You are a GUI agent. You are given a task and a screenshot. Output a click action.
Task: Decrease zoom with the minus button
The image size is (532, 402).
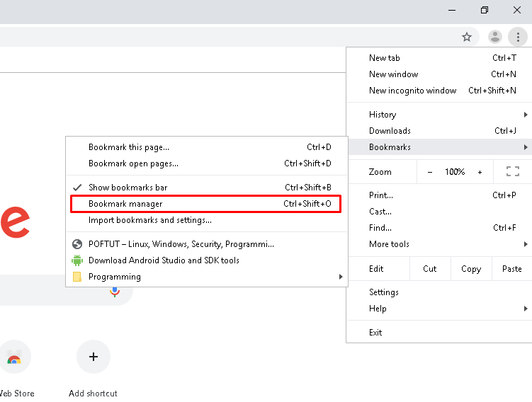tap(430, 172)
